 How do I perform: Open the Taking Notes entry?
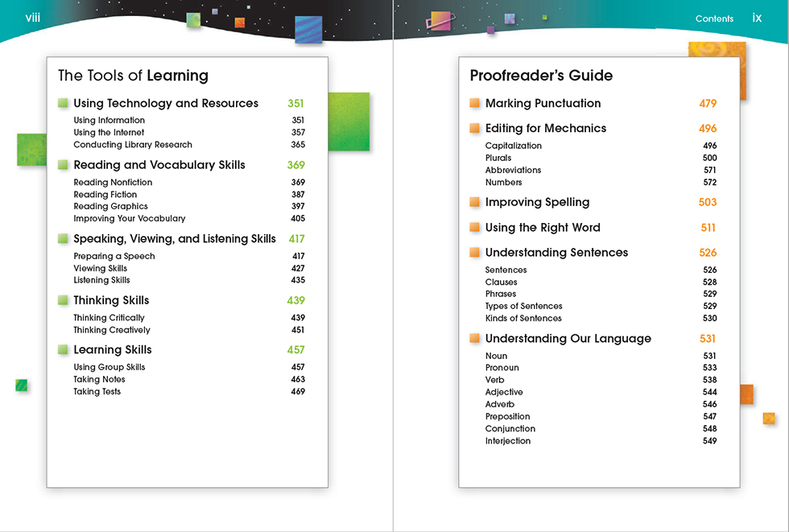(99, 379)
